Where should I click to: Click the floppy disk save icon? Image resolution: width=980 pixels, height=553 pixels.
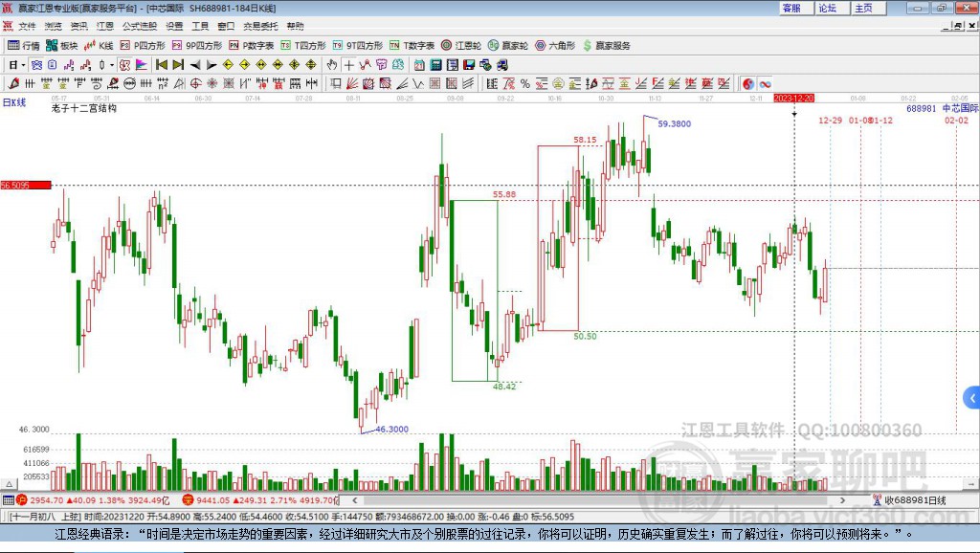(469, 65)
